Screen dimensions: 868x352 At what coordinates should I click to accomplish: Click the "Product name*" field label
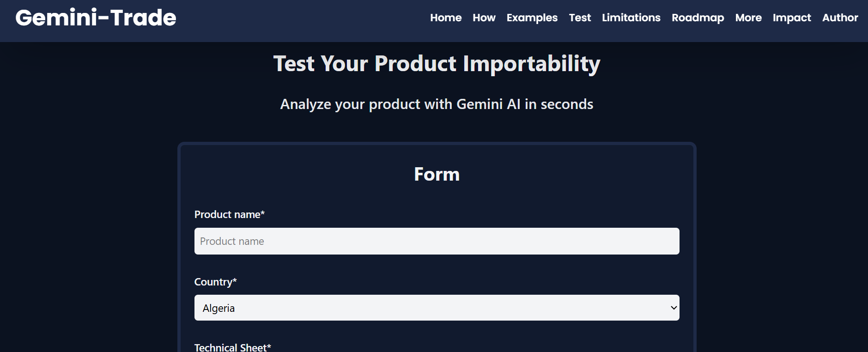click(229, 214)
